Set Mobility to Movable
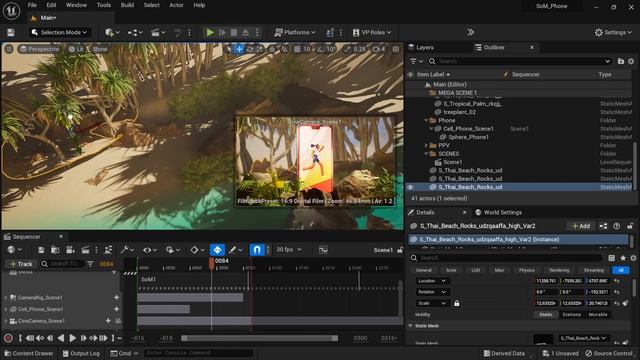Viewport: 640px width, 360px height. pos(598,315)
